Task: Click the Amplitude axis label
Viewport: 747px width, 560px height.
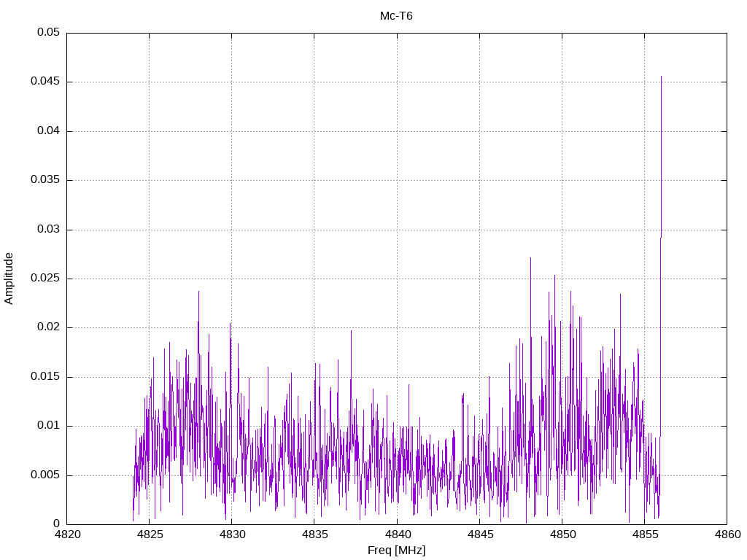Action: (9, 279)
